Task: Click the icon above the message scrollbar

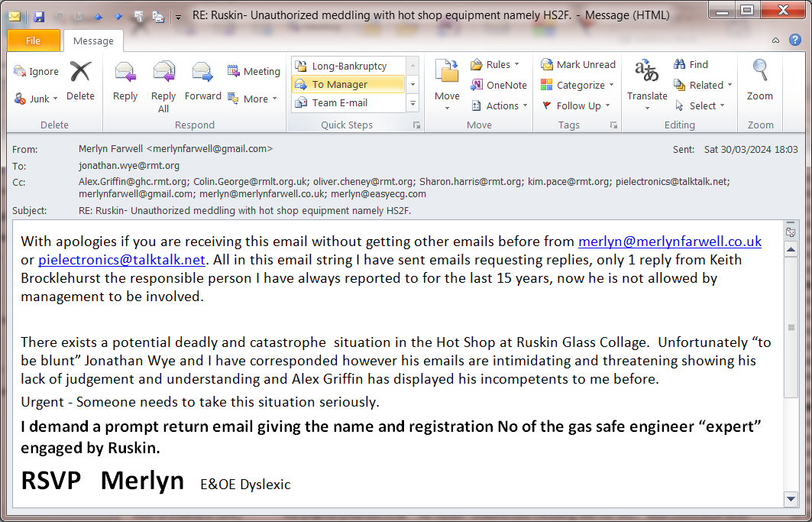Action: [791, 232]
